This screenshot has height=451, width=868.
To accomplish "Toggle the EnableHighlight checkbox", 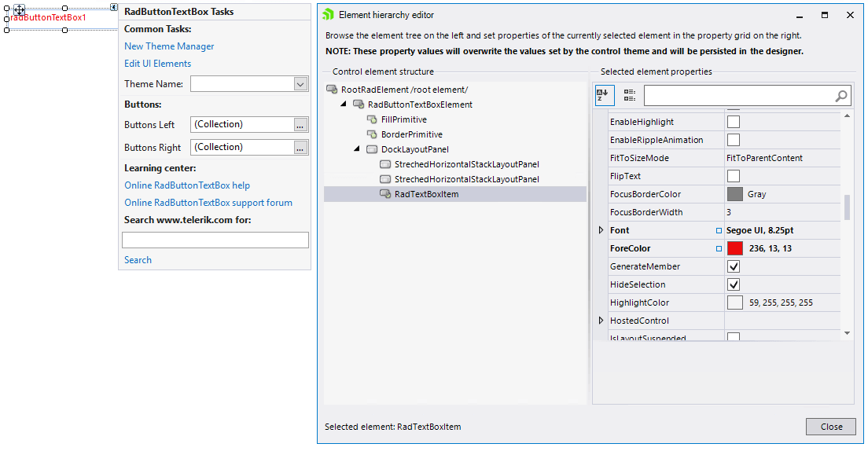I will [734, 122].
